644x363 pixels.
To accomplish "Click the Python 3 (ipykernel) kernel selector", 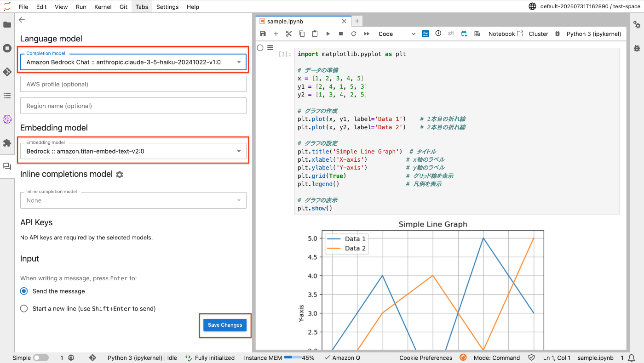I will pyautogui.click(x=594, y=34).
